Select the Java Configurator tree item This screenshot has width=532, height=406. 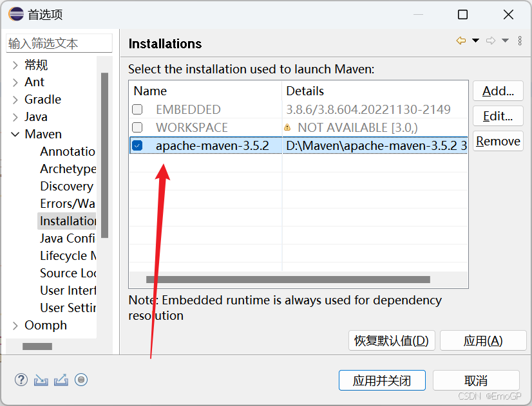coord(68,238)
